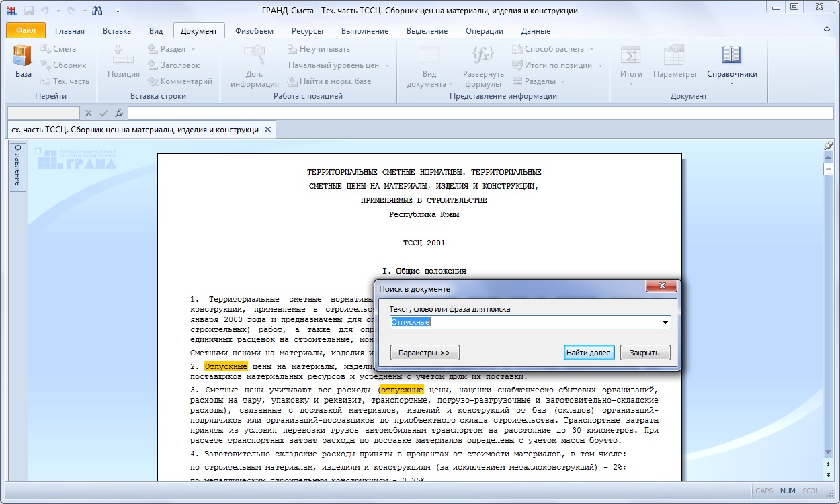Open the Файл menu

26,31
